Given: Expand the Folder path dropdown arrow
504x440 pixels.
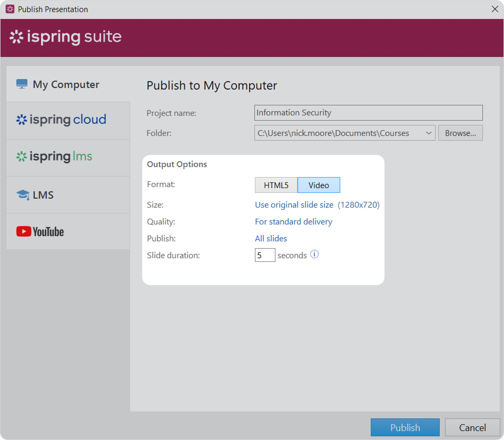Looking at the screenshot, I should click(x=428, y=133).
